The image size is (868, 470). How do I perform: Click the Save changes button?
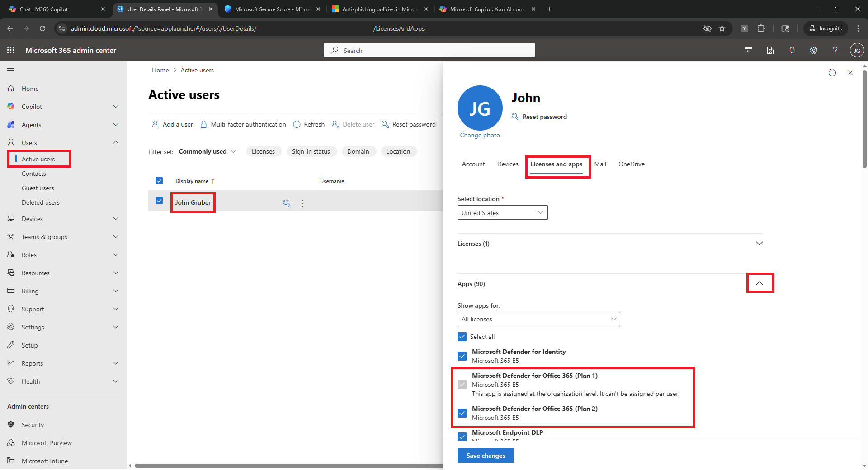pyautogui.click(x=485, y=455)
